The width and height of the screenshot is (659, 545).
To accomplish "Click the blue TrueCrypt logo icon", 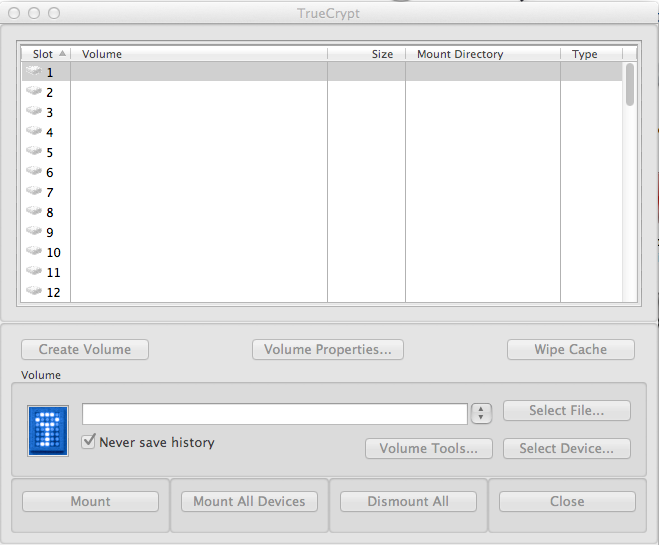I will point(48,431).
